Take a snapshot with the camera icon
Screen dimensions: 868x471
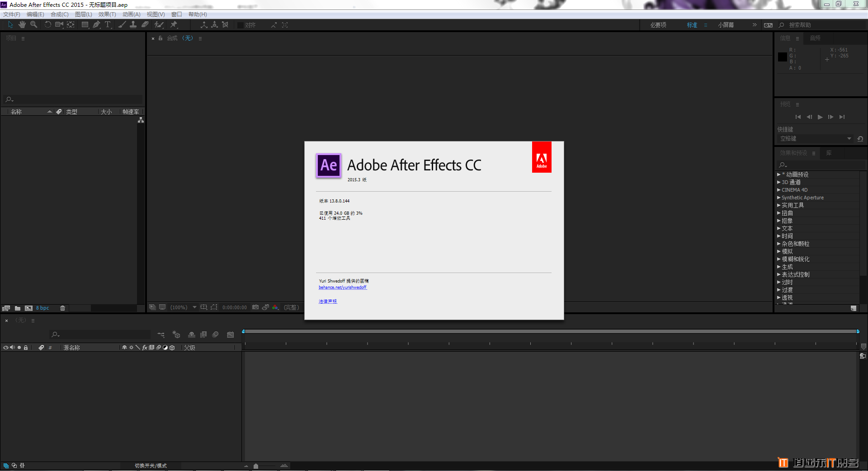[x=255, y=307]
